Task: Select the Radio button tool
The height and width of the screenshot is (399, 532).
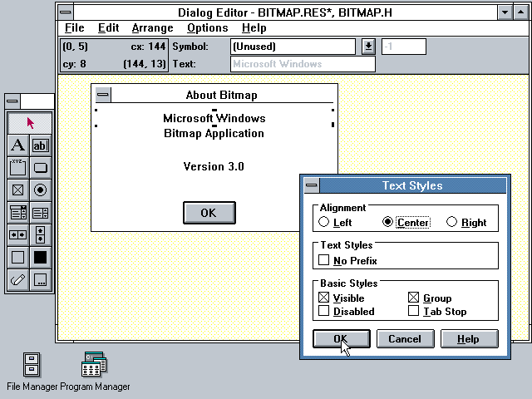Action: pyautogui.click(x=41, y=190)
